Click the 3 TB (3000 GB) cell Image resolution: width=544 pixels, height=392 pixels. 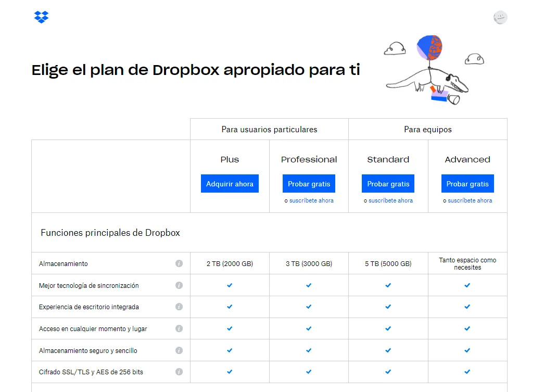point(309,263)
